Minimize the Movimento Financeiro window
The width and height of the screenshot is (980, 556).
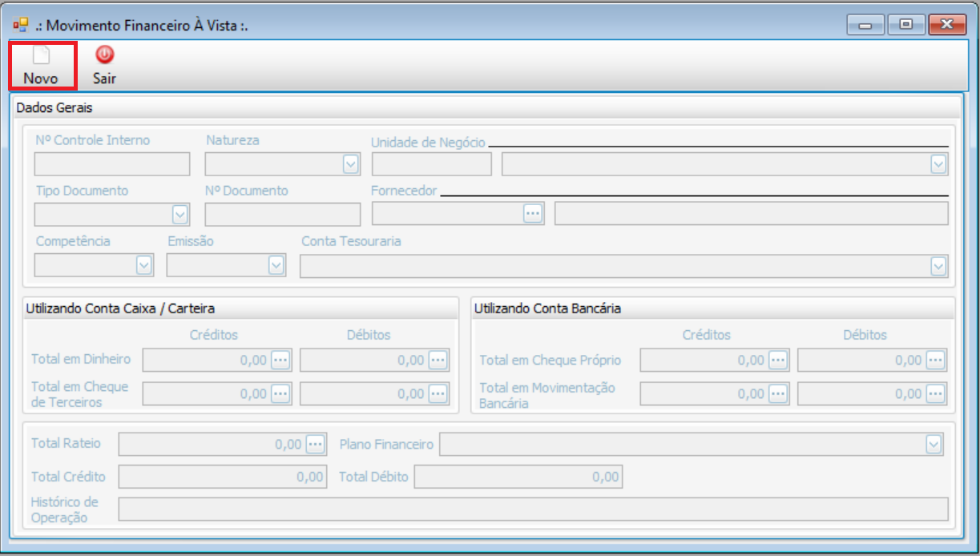click(x=865, y=25)
